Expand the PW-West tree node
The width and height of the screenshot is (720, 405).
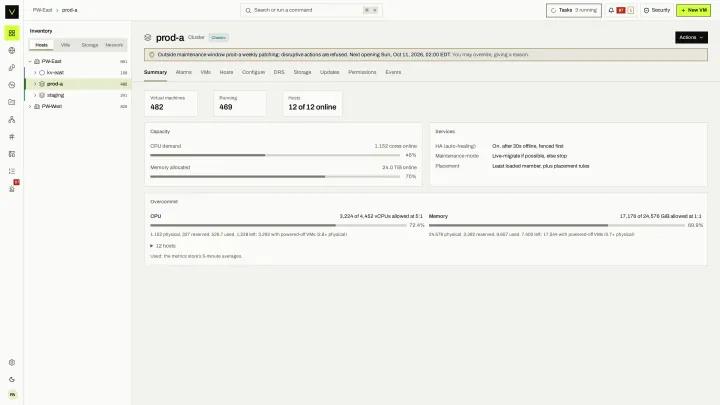(x=30, y=107)
